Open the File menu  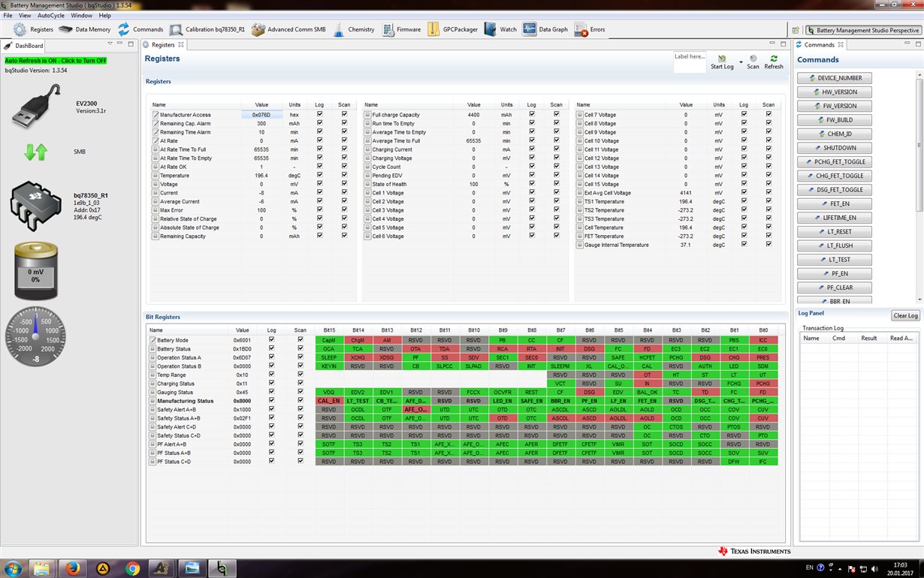pos(8,15)
